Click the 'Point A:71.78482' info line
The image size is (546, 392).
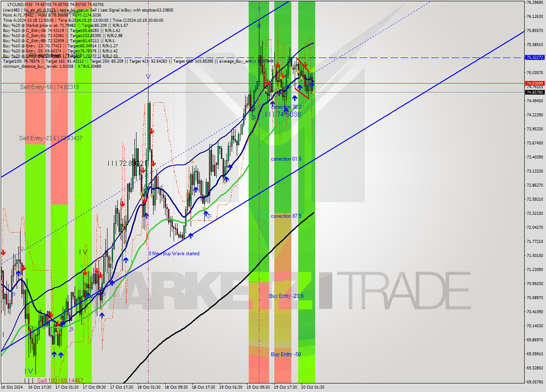[51, 15]
